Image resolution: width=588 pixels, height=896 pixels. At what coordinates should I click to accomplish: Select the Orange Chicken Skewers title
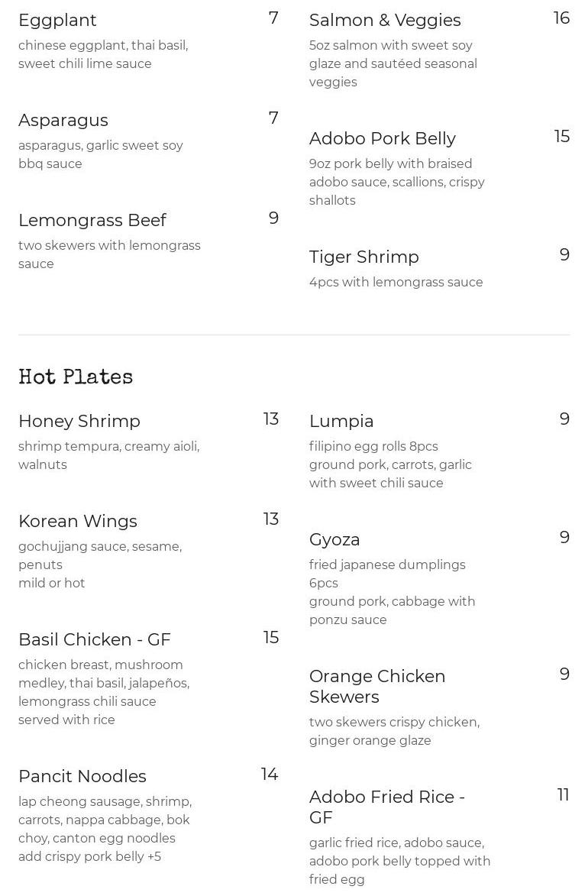(377, 687)
